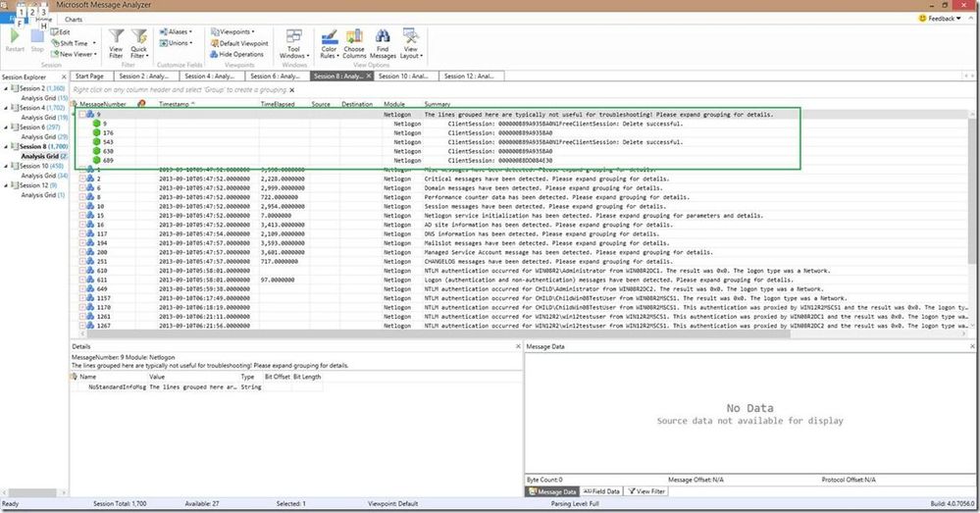This screenshot has height=513, width=980.
Task: Switch to the Session 2 tab
Action: click(x=144, y=77)
